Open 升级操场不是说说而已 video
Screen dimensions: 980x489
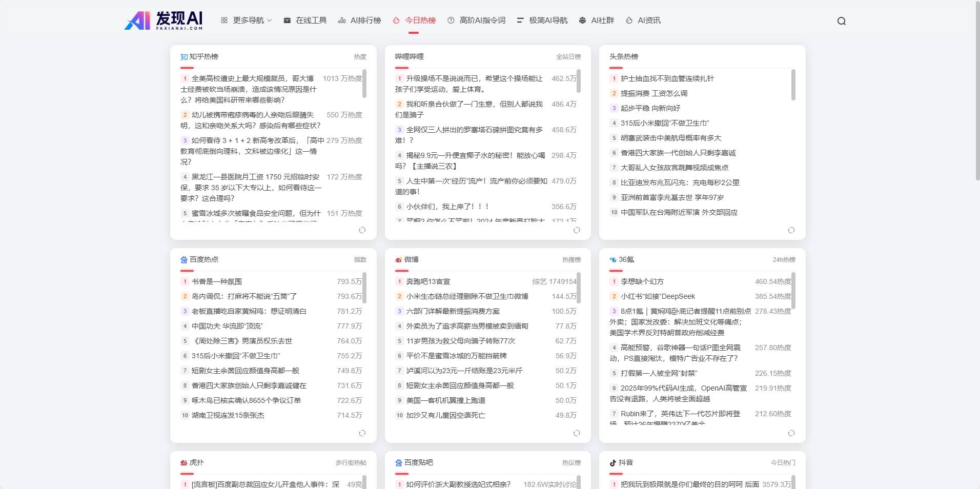tap(469, 84)
